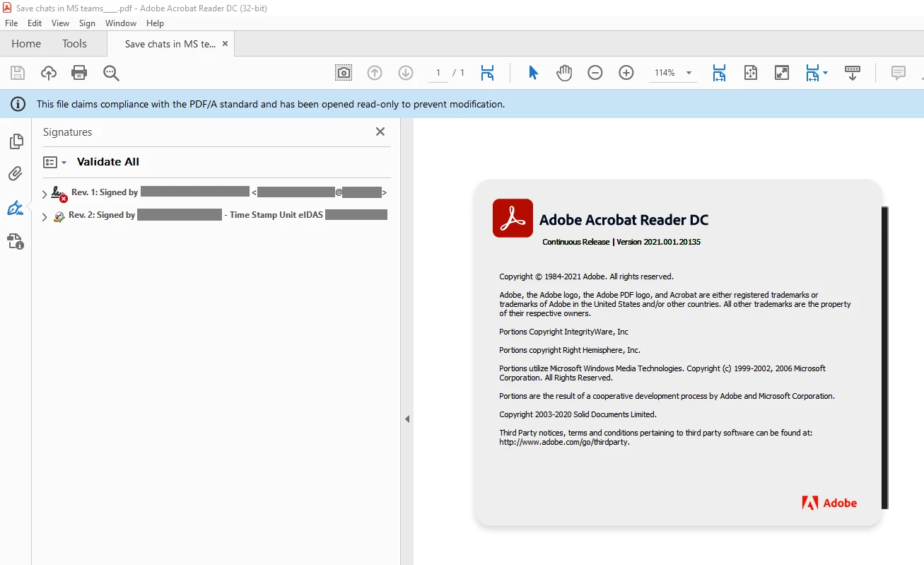Expand the Rev. 2 signature entry
The height and width of the screenshot is (565, 924).
(45, 217)
